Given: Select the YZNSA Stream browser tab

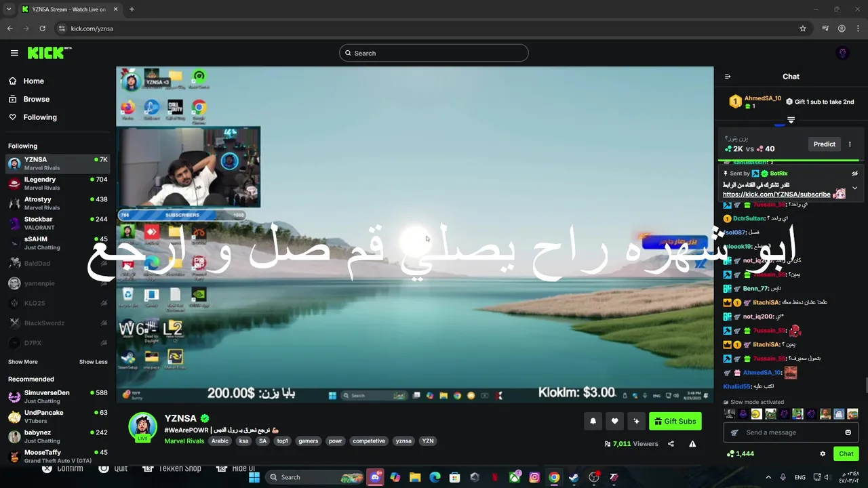Looking at the screenshot, I should [68, 9].
